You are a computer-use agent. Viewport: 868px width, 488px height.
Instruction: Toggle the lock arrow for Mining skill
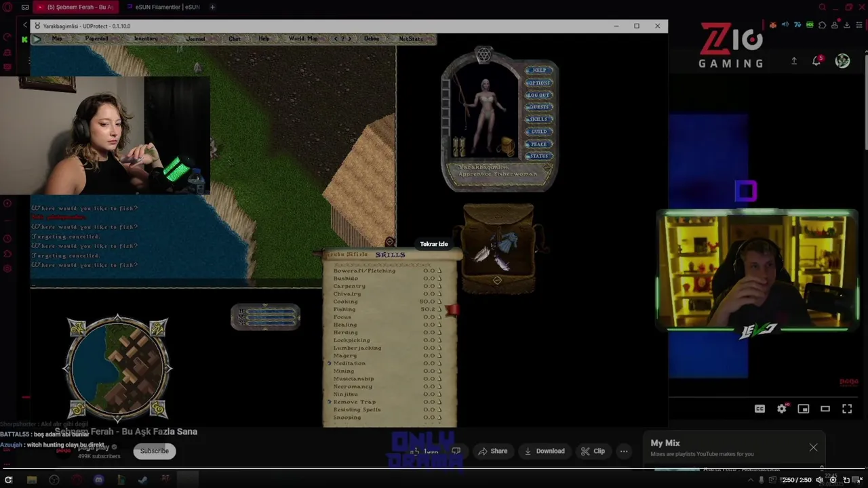439,371
